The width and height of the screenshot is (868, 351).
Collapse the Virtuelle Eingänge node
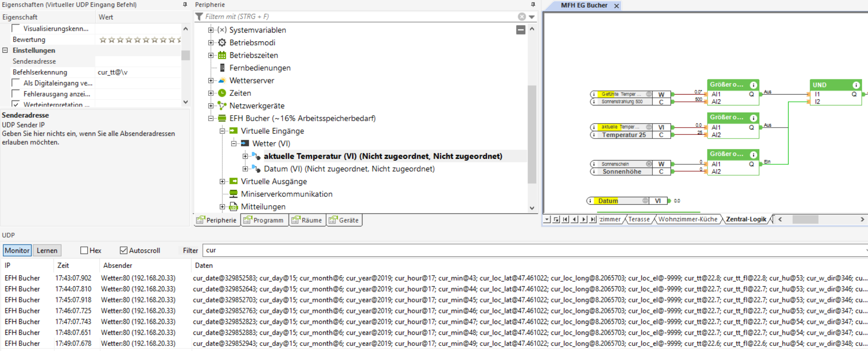tap(222, 131)
